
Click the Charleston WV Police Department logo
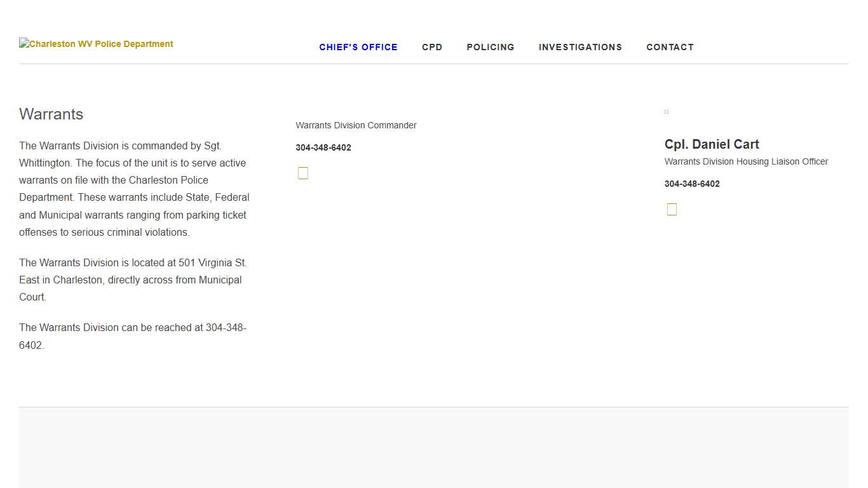[96, 44]
